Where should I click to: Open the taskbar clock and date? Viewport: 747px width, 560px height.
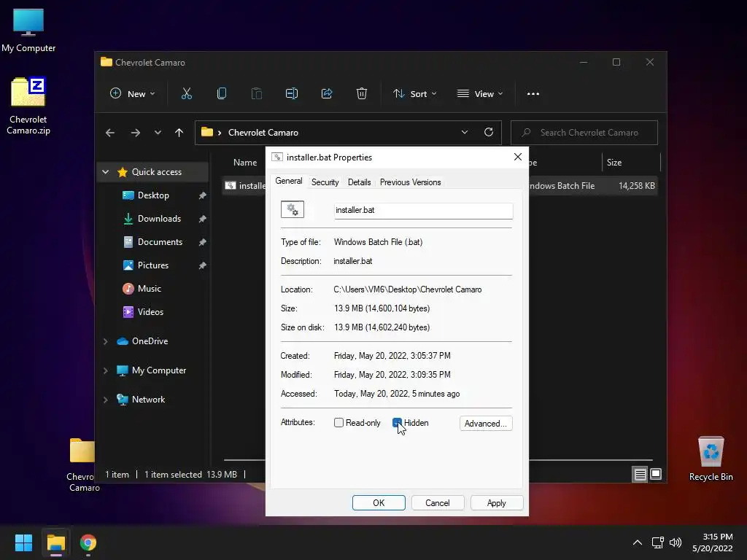pos(713,542)
